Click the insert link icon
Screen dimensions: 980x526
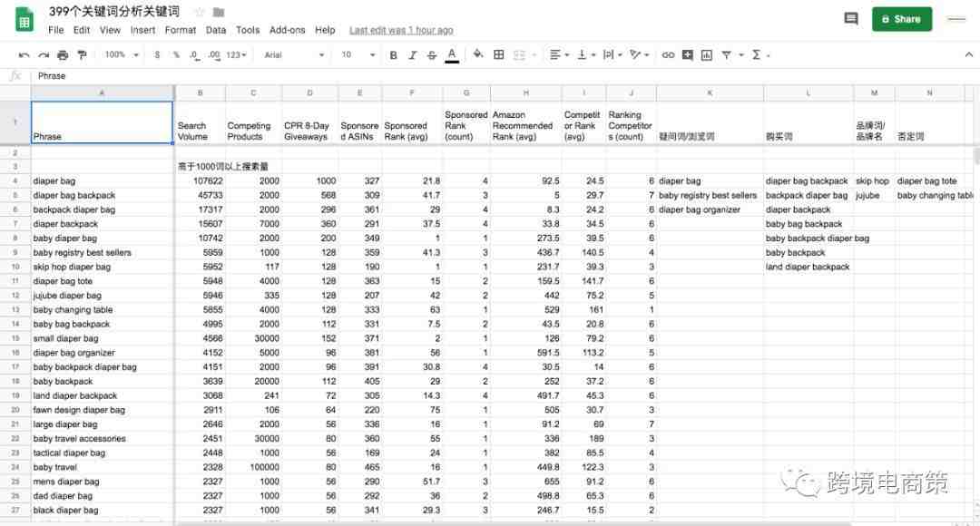pyautogui.click(x=668, y=55)
